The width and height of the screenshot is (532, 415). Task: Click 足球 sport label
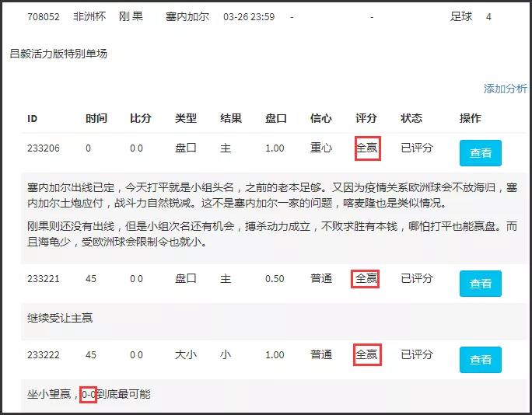point(461,16)
